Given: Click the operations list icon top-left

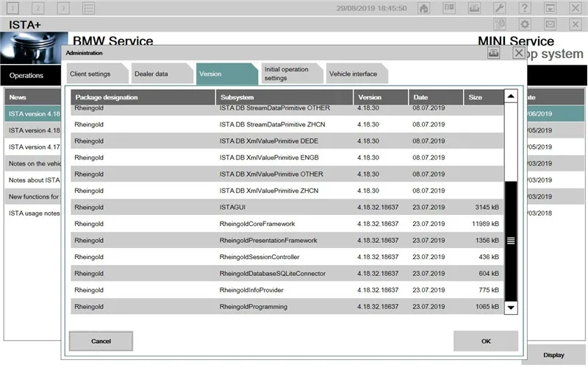Looking at the screenshot, I should coord(88,8).
